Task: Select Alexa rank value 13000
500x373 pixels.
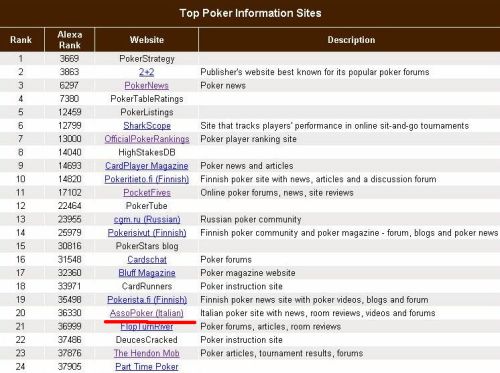Action: click(x=70, y=139)
